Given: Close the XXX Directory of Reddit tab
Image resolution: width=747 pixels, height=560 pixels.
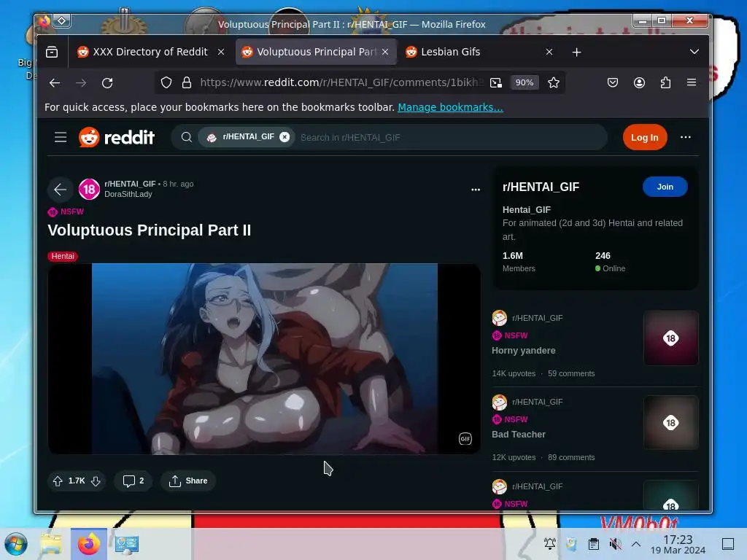Looking at the screenshot, I should coord(221,52).
